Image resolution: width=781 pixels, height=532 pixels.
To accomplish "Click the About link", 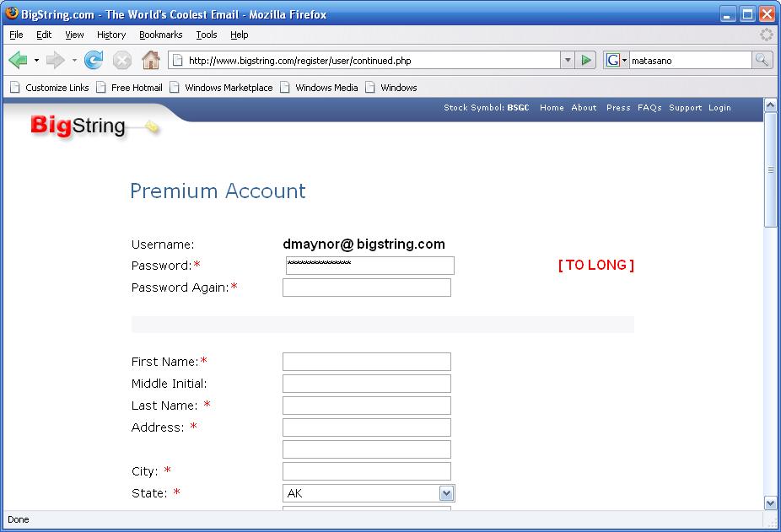I will (584, 108).
